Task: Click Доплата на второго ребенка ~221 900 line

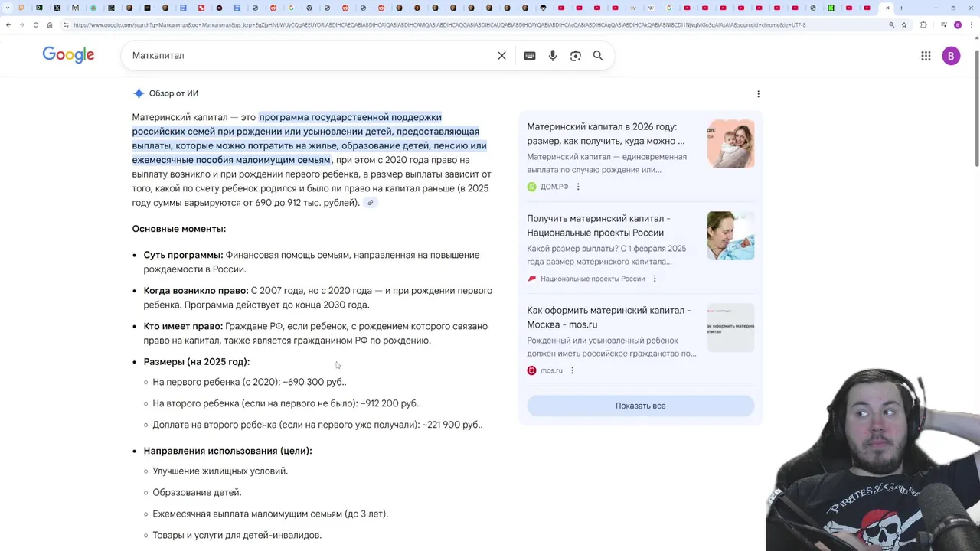Action: (x=317, y=425)
